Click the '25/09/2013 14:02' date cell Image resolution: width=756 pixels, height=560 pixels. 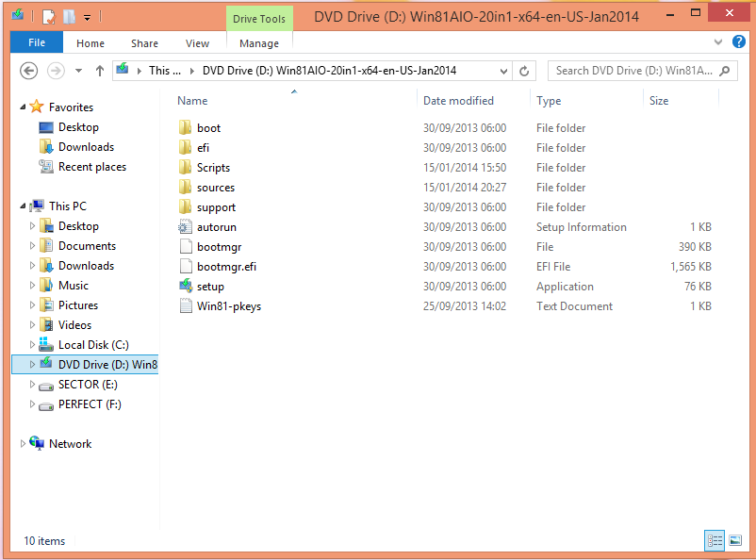point(465,306)
